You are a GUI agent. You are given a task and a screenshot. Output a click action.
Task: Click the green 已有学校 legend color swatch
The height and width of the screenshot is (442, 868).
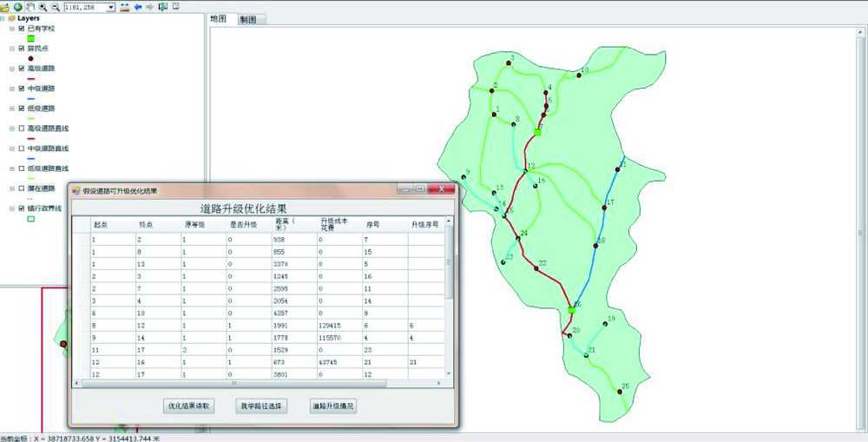click(x=31, y=38)
